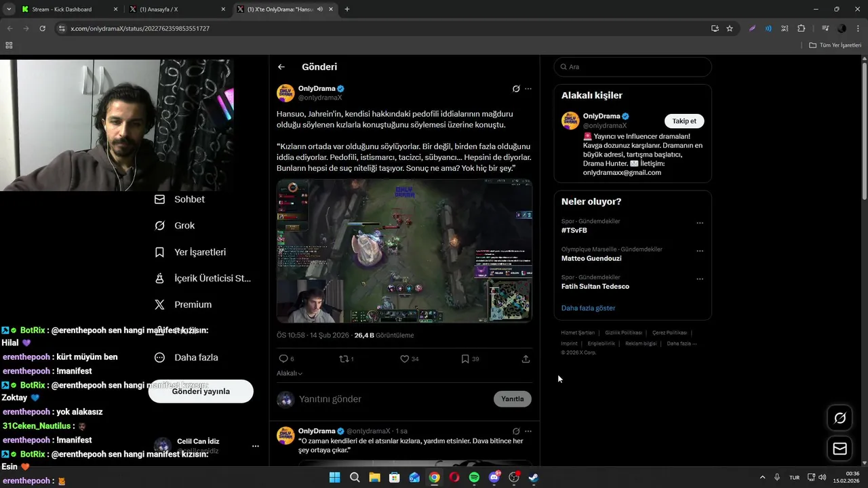Click OnlyDrama avatar on main post
The image size is (868, 488).
pos(285,93)
